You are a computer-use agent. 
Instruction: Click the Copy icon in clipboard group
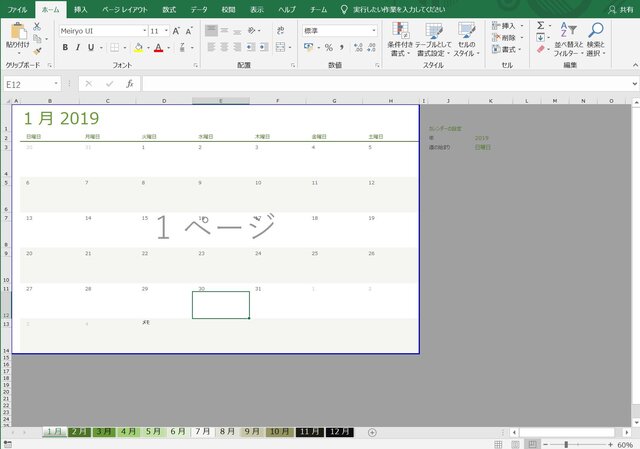(37, 39)
